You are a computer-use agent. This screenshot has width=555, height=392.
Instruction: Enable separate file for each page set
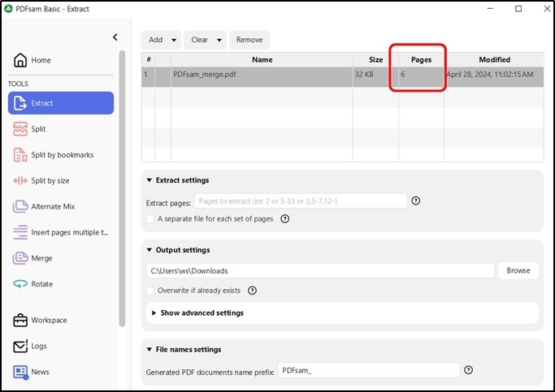pyautogui.click(x=150, y=219)
